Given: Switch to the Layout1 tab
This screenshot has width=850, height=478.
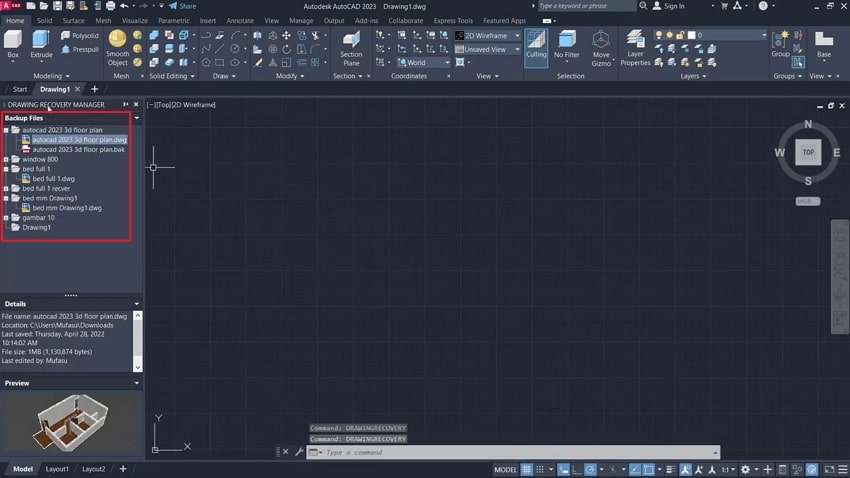Looking at the screenshot, I should tap(57, 469).
